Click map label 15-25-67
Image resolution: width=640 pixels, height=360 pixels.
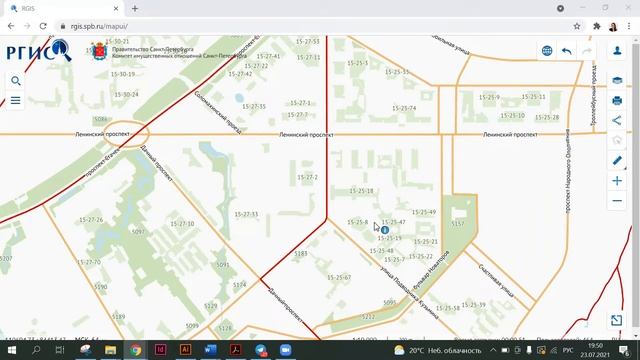(339, 277)
